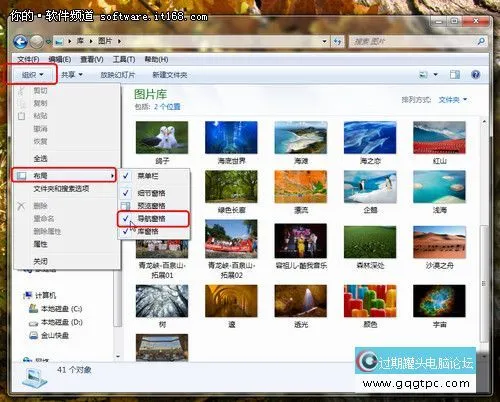Select the 颜色 colorful thumbnail
The width and height of the screenshot is (500, 402).
370,301
